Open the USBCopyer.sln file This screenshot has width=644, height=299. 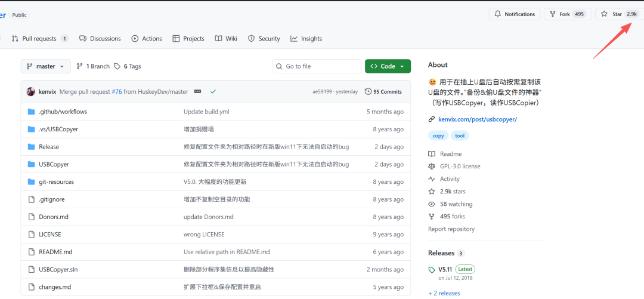coord(58,269)
